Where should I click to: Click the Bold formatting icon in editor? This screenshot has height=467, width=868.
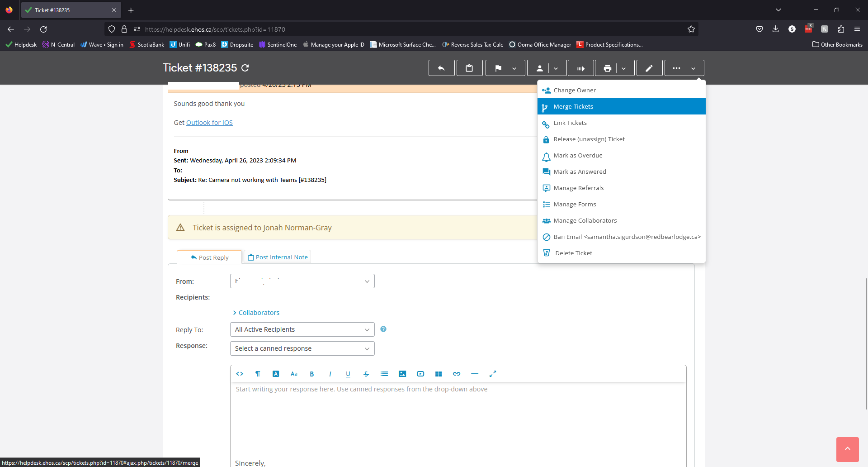click(311, 374)
